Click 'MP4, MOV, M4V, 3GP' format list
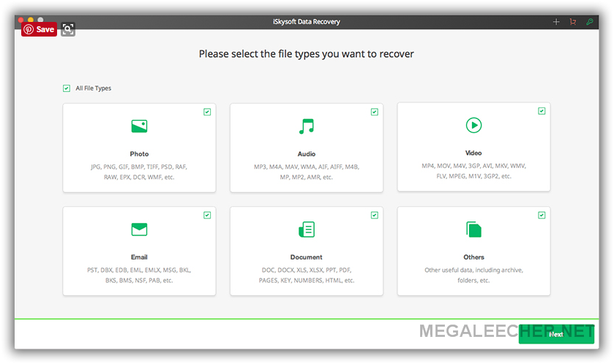The width and height of the screenshot is (614, 364). [473, 171]
